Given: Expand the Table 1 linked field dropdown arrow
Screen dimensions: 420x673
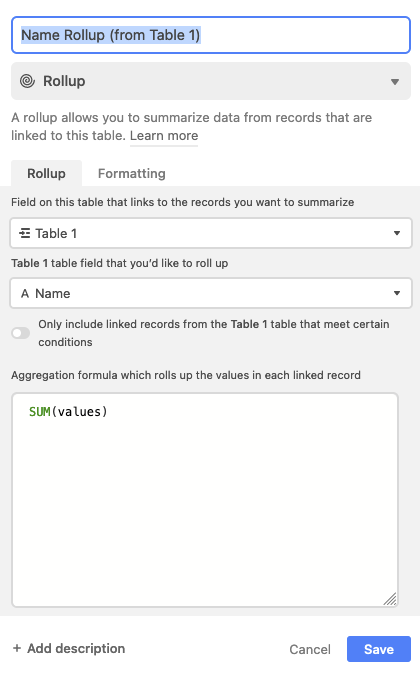Looking at the screenshot, I should 397,233.
